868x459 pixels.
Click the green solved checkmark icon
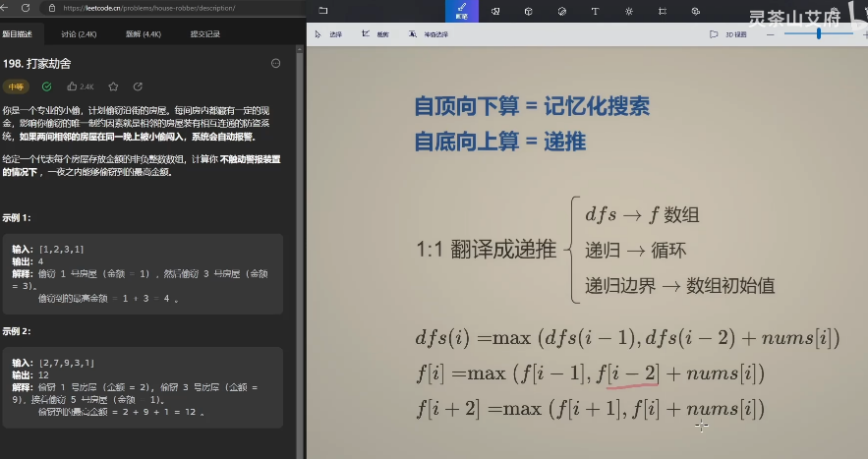coord(46,86)
